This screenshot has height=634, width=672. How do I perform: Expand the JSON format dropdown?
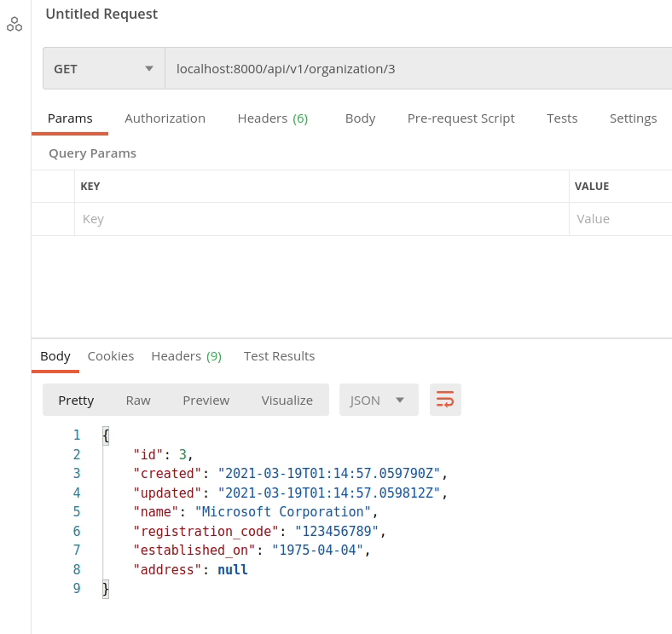coord(378,400)
